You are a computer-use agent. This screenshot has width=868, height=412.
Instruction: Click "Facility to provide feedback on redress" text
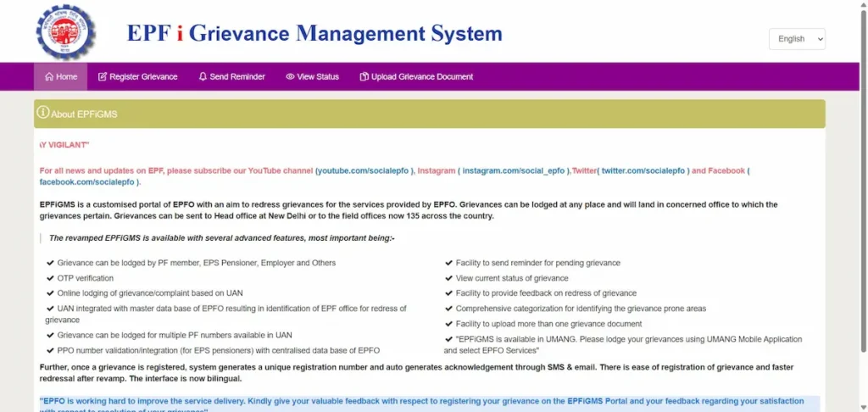coord(546,293)
